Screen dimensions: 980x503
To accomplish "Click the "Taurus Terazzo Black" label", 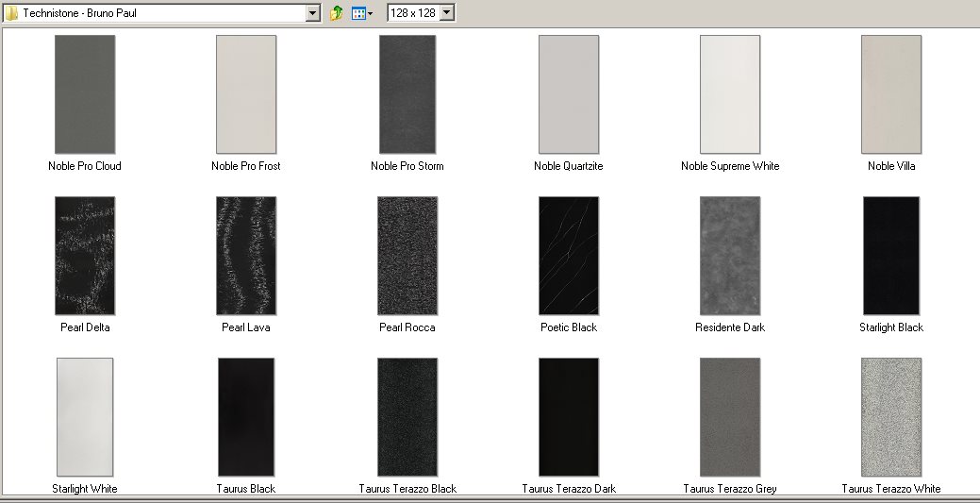I will tap(407, 489).
